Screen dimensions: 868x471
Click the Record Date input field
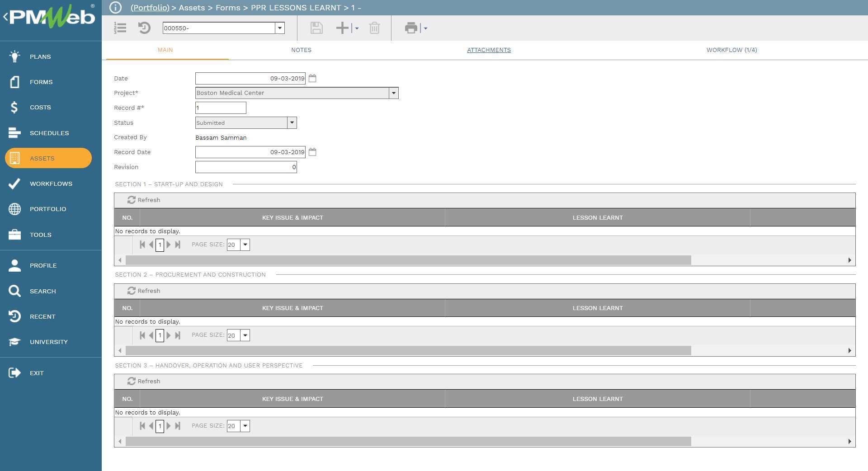pos(250,152)
